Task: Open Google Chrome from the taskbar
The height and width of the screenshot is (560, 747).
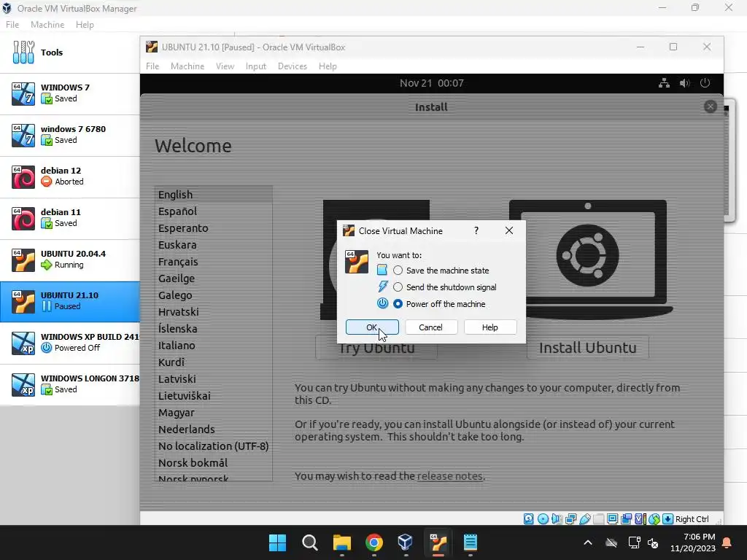Action: click(x=374, y=542)
